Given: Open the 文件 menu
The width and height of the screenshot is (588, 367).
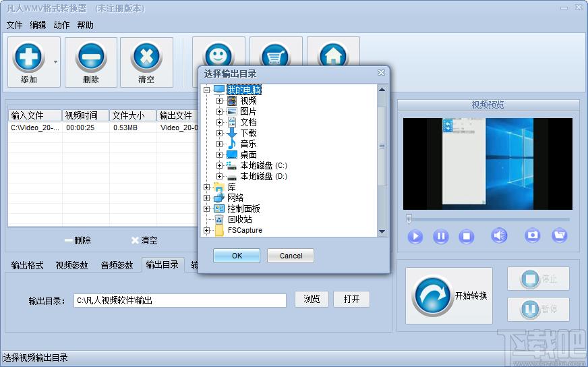Looking at the screenshot, I should (14, 25).
